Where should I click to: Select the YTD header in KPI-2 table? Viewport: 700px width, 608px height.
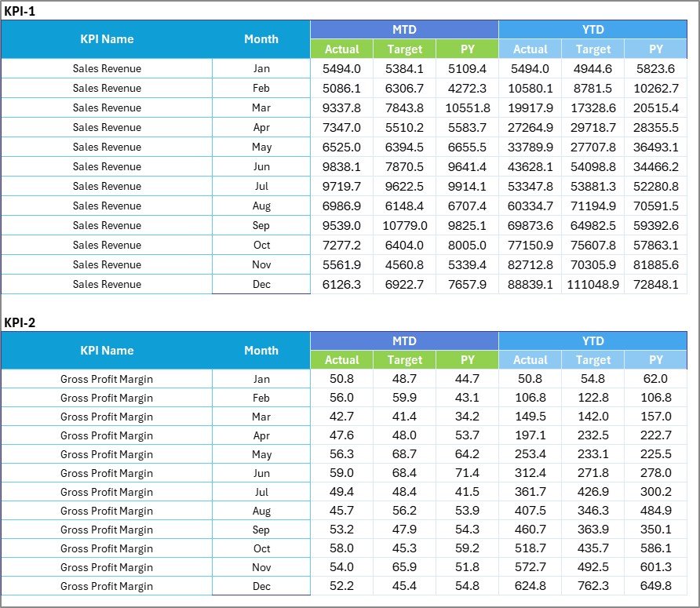(592, 341)
